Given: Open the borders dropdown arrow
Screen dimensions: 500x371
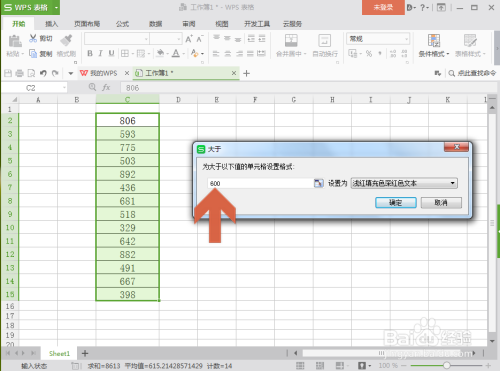Looking at the screenshot, I should pos(132,54).
